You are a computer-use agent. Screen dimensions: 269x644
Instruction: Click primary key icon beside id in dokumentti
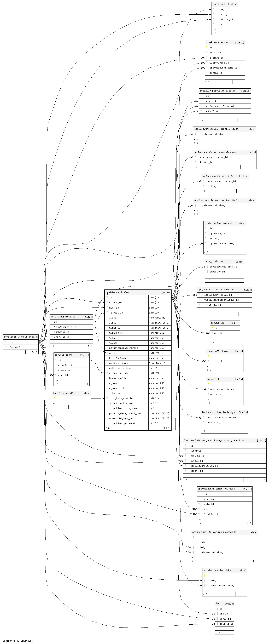tap(212, 328)
